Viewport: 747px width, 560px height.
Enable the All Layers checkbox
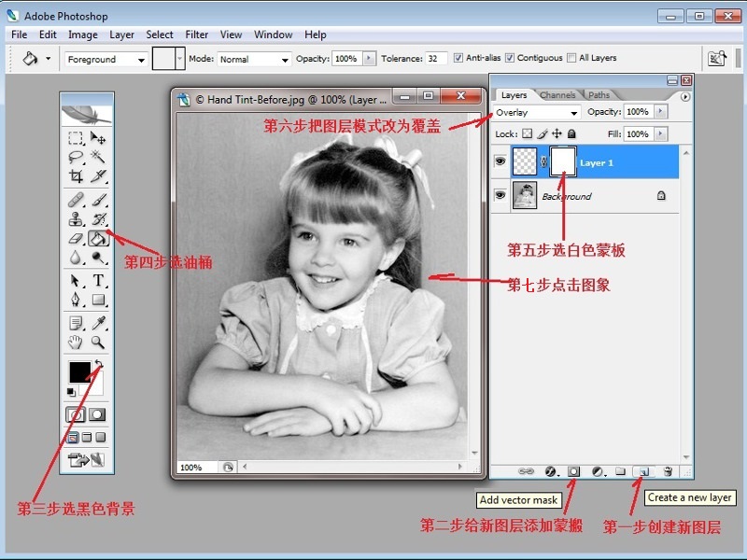[571, 58]
